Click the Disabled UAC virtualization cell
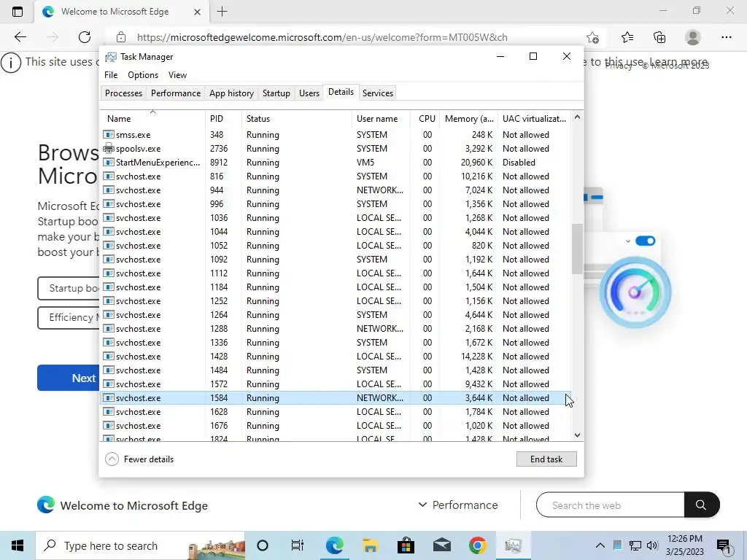747x560 pixels. (519, 163)
